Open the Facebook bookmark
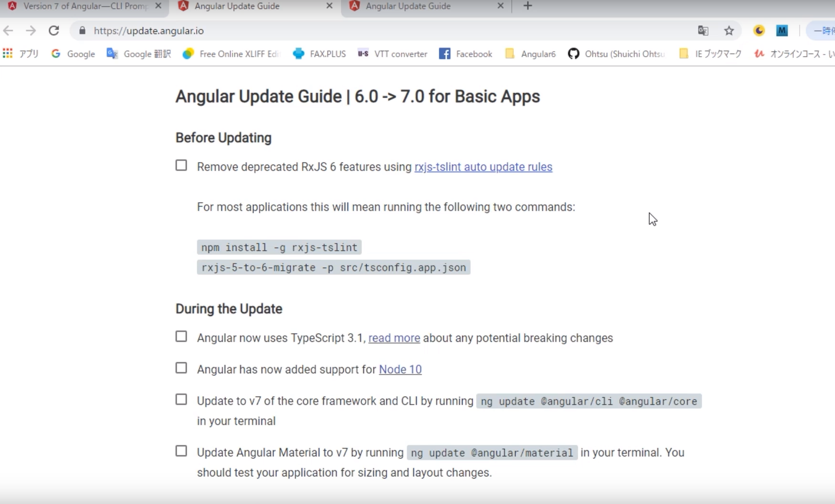Screen dimensions: 835x504 (x=465, y=53)
